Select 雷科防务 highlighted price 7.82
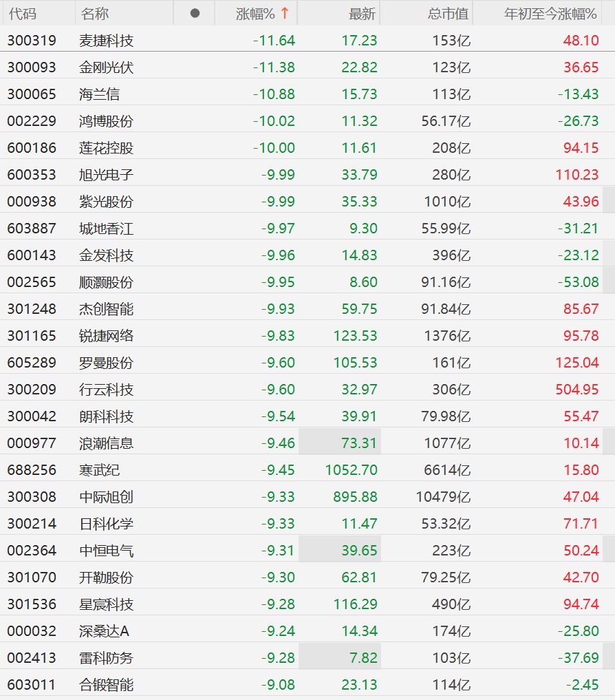The height and width of the screenshot is (700, 615). pyautogui.click(x=363, y=657)
